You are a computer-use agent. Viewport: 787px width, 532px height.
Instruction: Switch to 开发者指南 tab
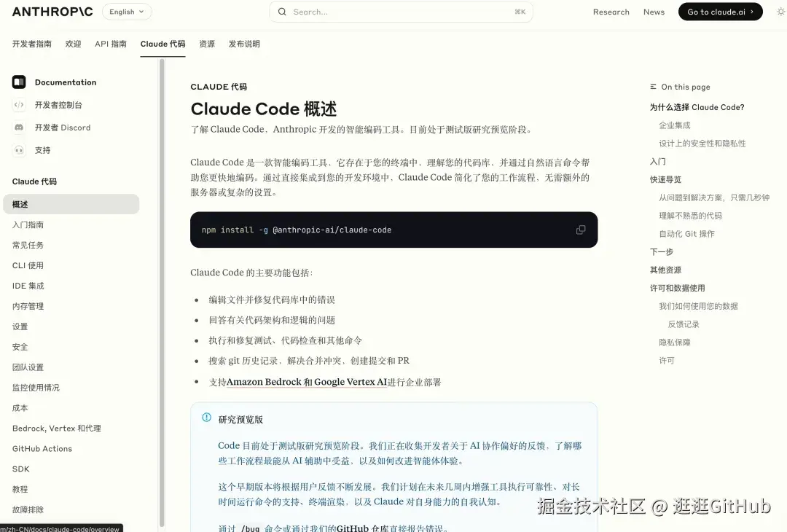tap(31, 44)
